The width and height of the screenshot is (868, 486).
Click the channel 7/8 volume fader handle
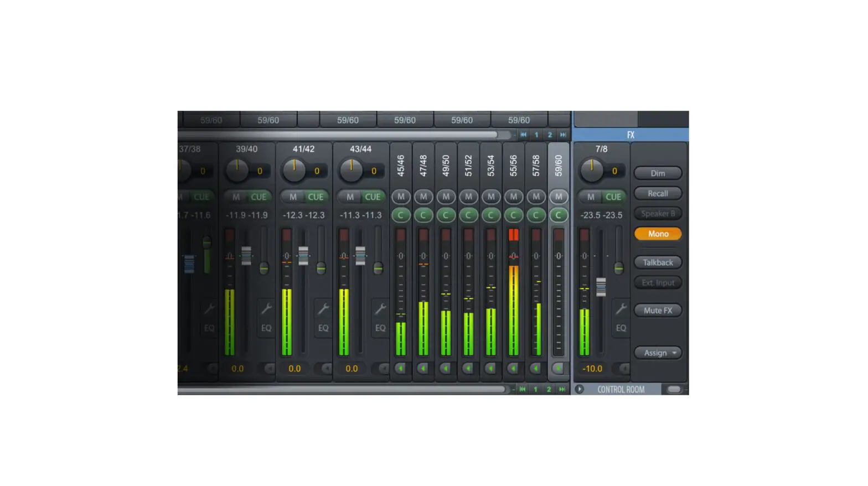tap(601, 287)
